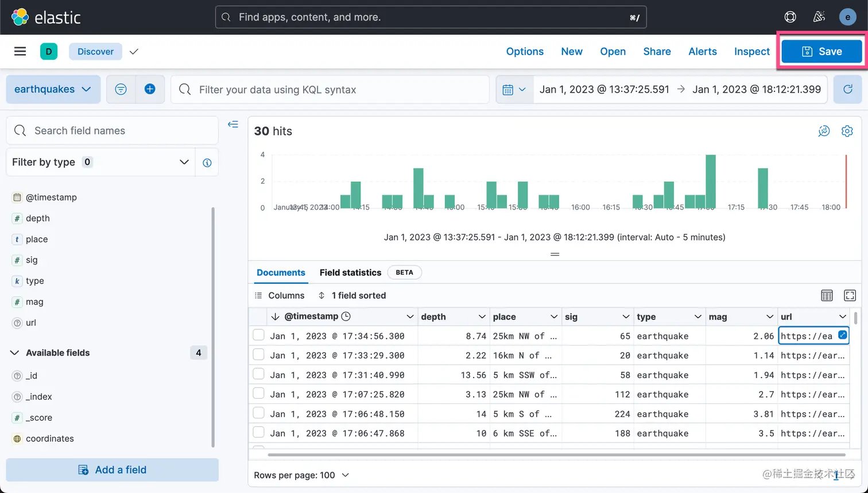Select row with timestamp 17:31:40.990
Image resolution: width=868 pixels, height=493 pixels.
258,374
